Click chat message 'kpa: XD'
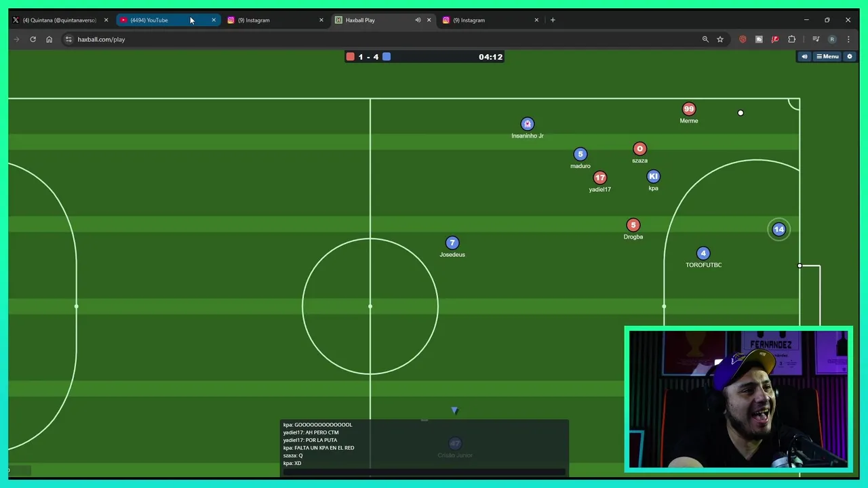Image resolution: width=868 pixels, height=488 pixels. coord(292,463)
